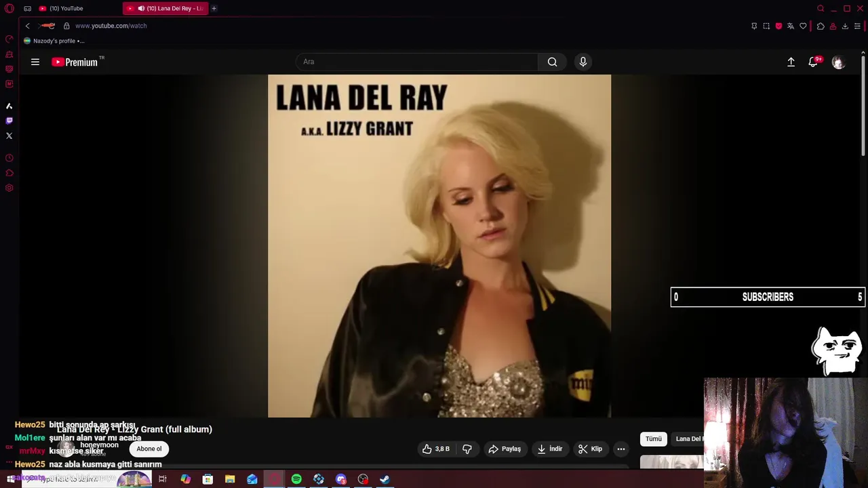Click the youtube.com/watch address bar
This screenshot has height=488, width=868.
pos(111,26)
